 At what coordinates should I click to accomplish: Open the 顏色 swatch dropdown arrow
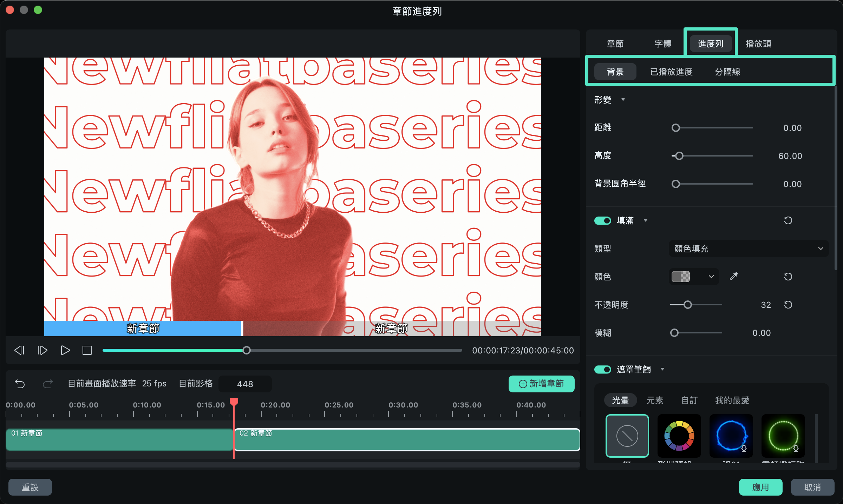711,277
